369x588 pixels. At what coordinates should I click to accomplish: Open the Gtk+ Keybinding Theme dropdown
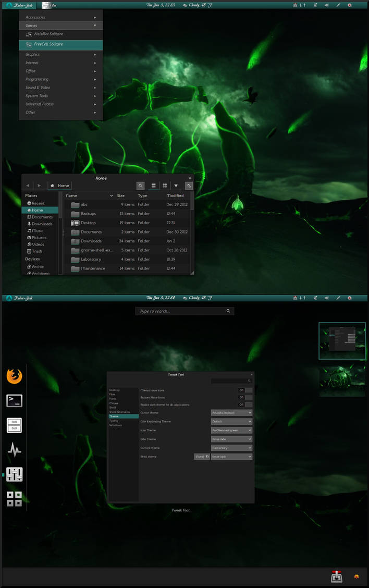(x=231, y=422)
